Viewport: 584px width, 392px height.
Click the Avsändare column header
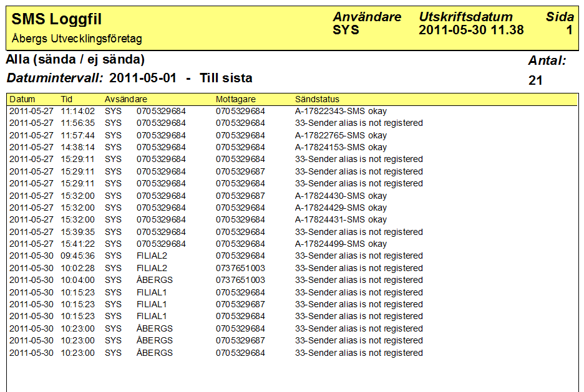[x=126, y=99]
